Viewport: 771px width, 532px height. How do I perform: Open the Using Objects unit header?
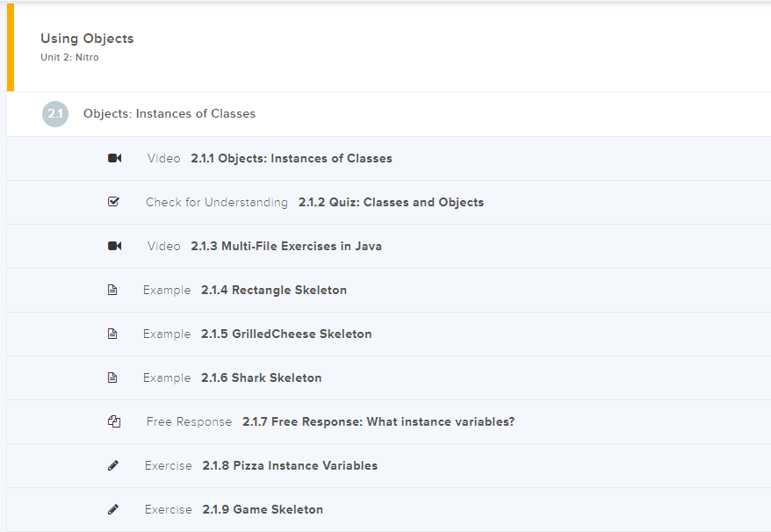(87, 39)
